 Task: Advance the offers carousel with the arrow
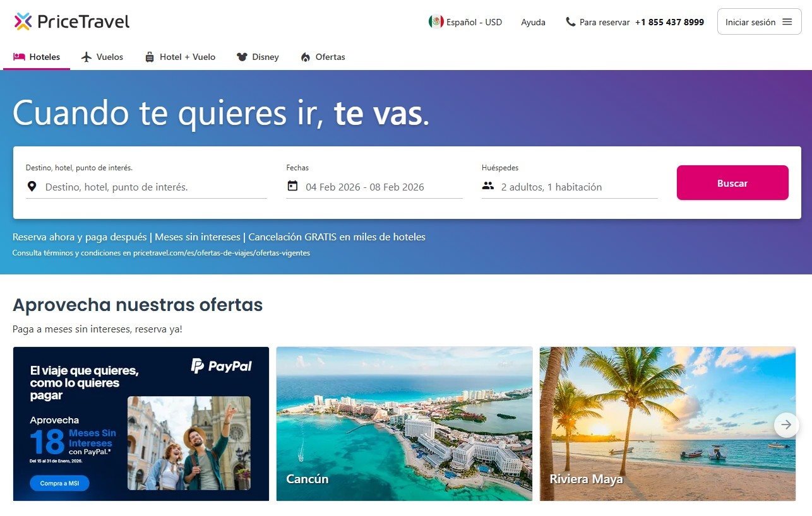786,425
